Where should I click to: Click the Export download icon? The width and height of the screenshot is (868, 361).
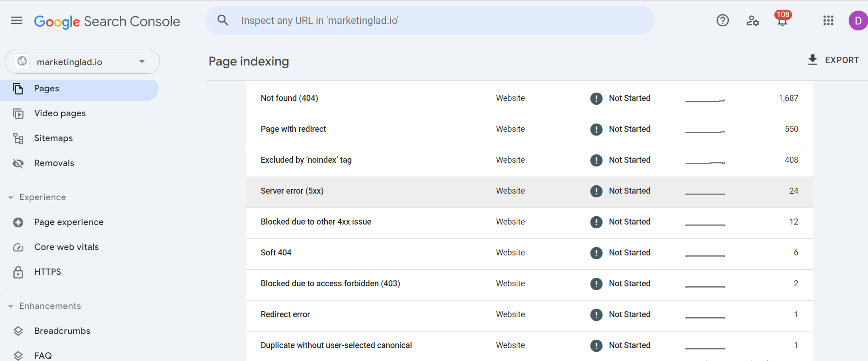[x=813, y=60]
